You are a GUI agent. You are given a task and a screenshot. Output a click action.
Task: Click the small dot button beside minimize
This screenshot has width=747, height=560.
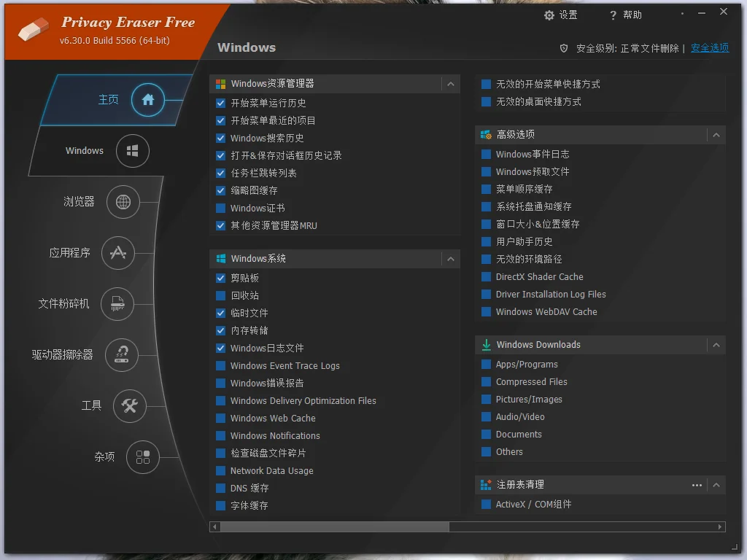[x=682, y=13]
